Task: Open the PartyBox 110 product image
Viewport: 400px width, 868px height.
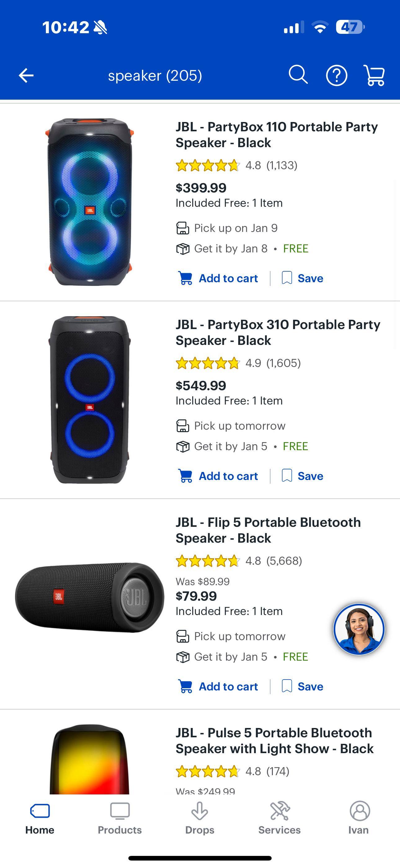Action: tap(90, 201)
